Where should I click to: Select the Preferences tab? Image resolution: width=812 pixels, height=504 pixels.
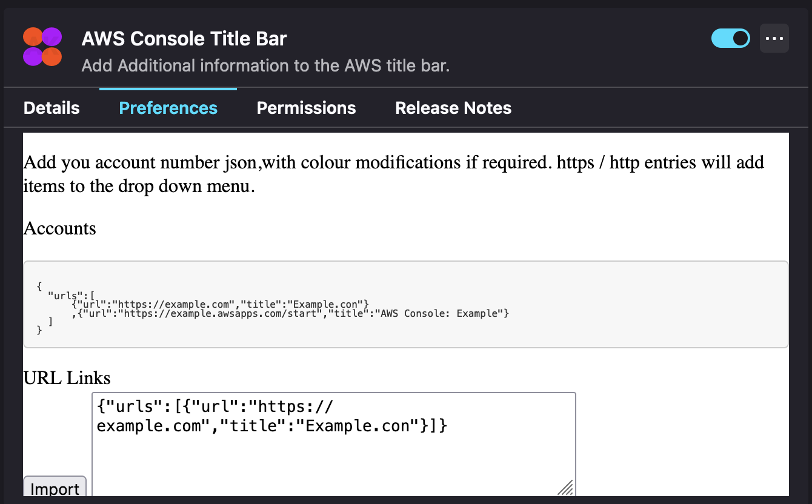[x=168, y=108]
